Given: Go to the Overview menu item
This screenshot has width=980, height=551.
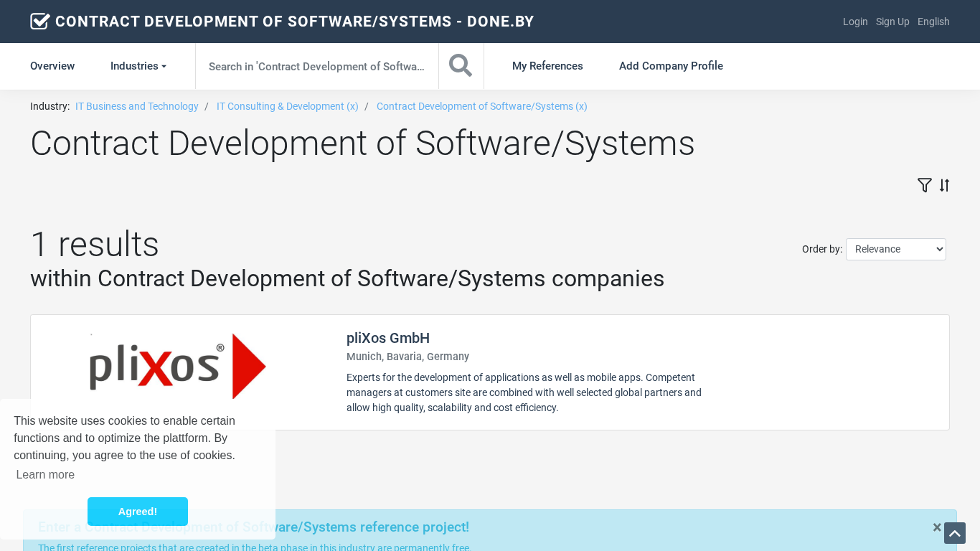Looking at the screenshot, I should point(52,66).
